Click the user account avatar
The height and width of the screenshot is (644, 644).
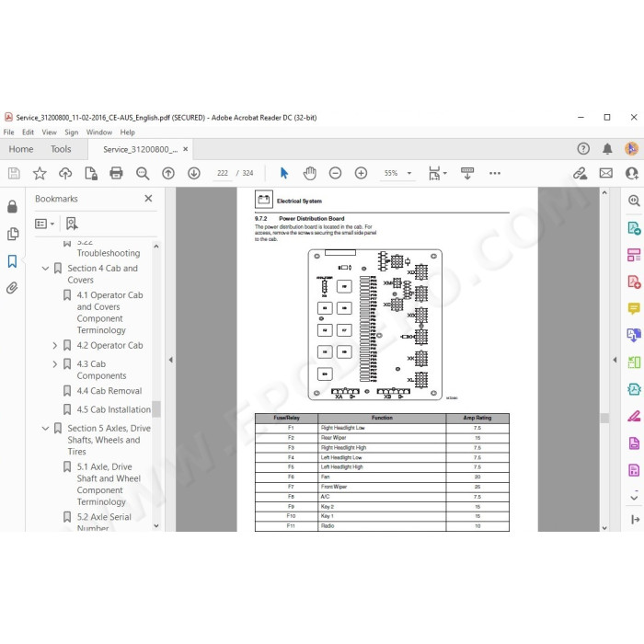[x=632, y=149]
